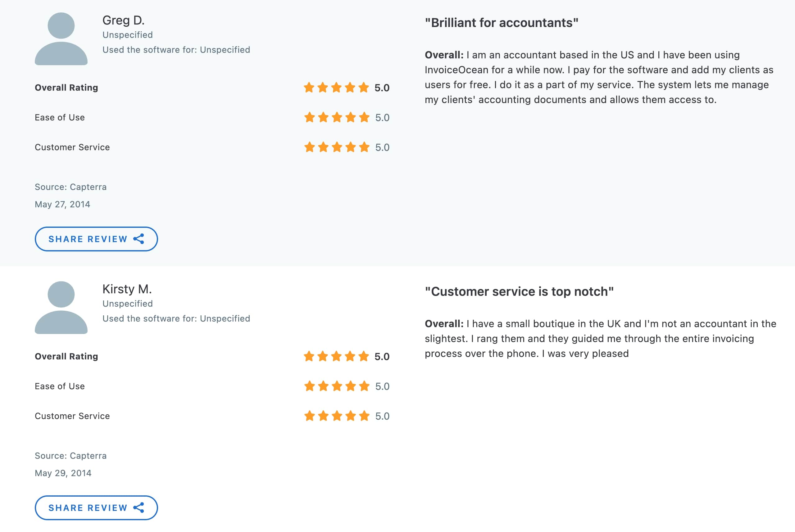Click the May 27, 2014 review date
Image resolution: width=795 pixels, height=532 pixels.
click(62, 204)
